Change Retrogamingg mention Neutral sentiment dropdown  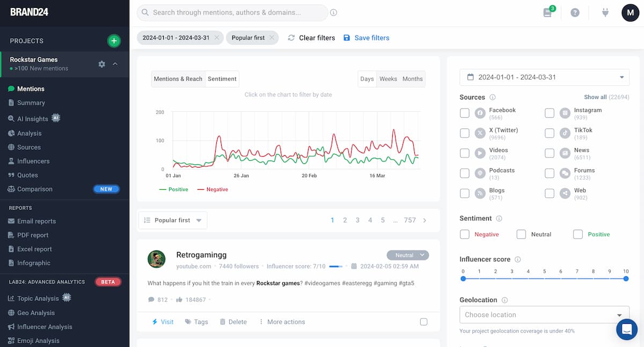click(408, 255)
